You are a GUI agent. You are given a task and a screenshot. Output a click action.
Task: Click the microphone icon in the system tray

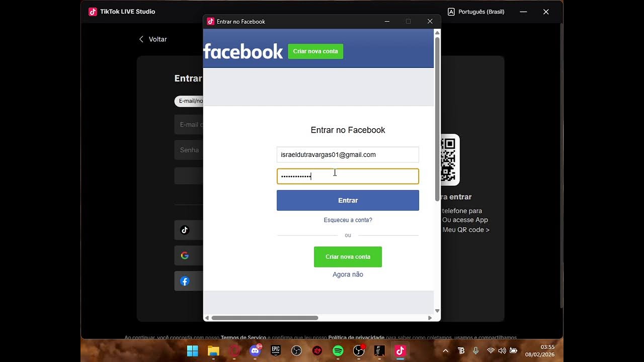[476, 351]
